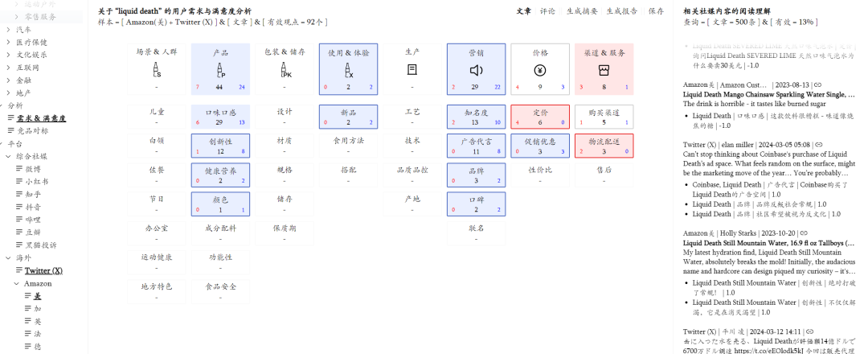Viewport: 868px width, 354px height.
Task: Click the store icon in 渠道 & 服务
Action: (x=604, y=70)
